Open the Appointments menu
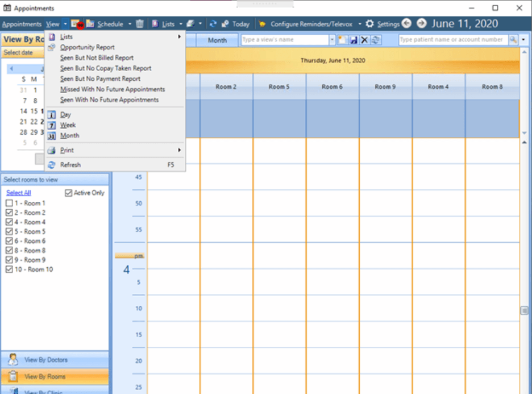Image resolution: width=532 pixels, height=394 pixels. tap(22, 24)
